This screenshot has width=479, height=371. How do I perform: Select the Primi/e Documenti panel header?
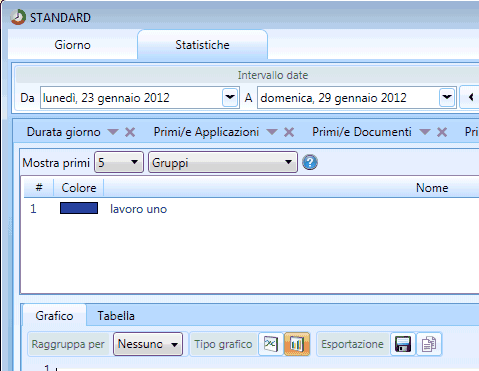click(362, 132)
